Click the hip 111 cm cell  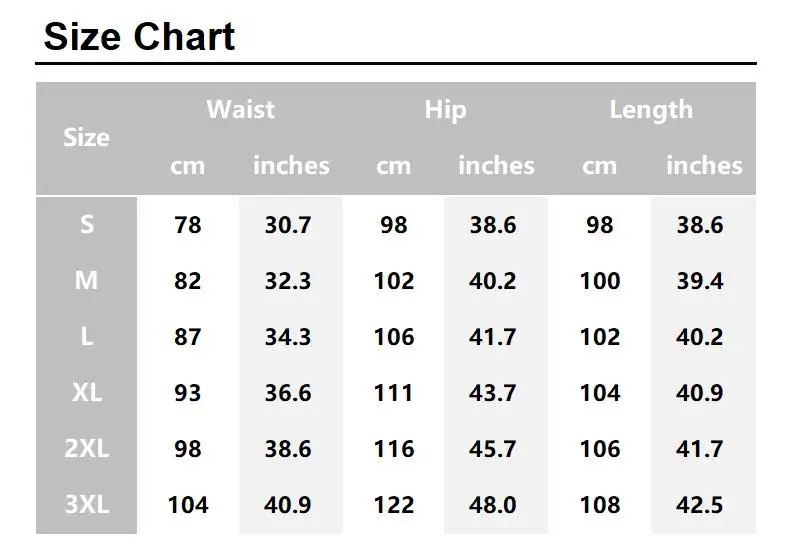click(x=393, y=393)
